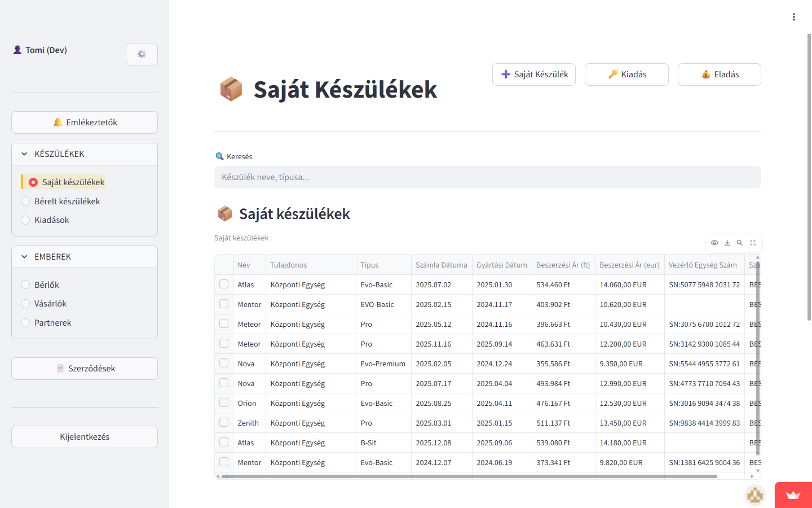Download the table data
The width and height of the screenshot is (812, 508).
coord(727,243)
